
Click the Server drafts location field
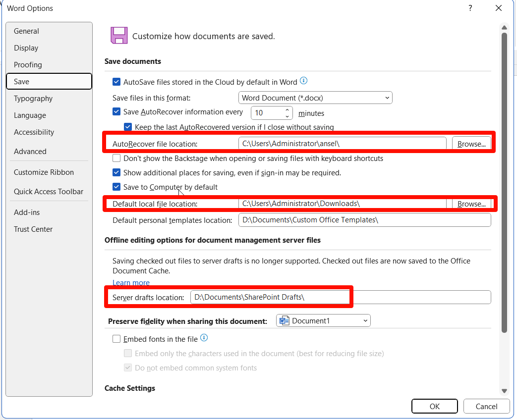pos(341,297)
